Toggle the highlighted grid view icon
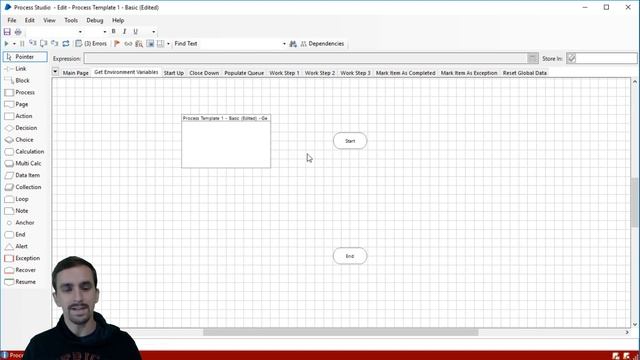The image size is (640, 360). (x=150, y=43)
